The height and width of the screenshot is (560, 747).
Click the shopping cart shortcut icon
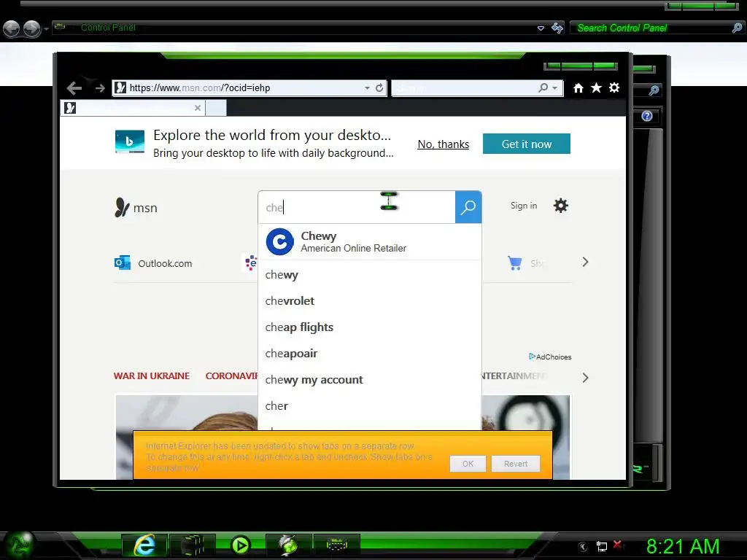pos(514,262)
